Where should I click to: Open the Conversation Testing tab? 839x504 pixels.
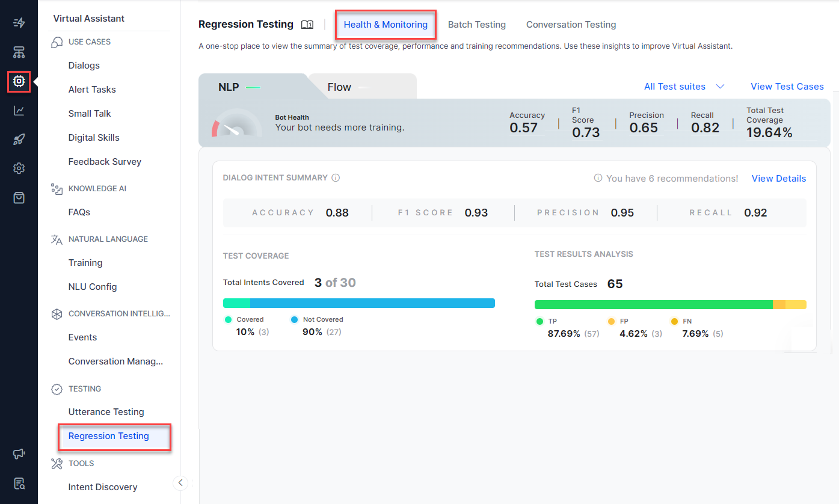571,25
